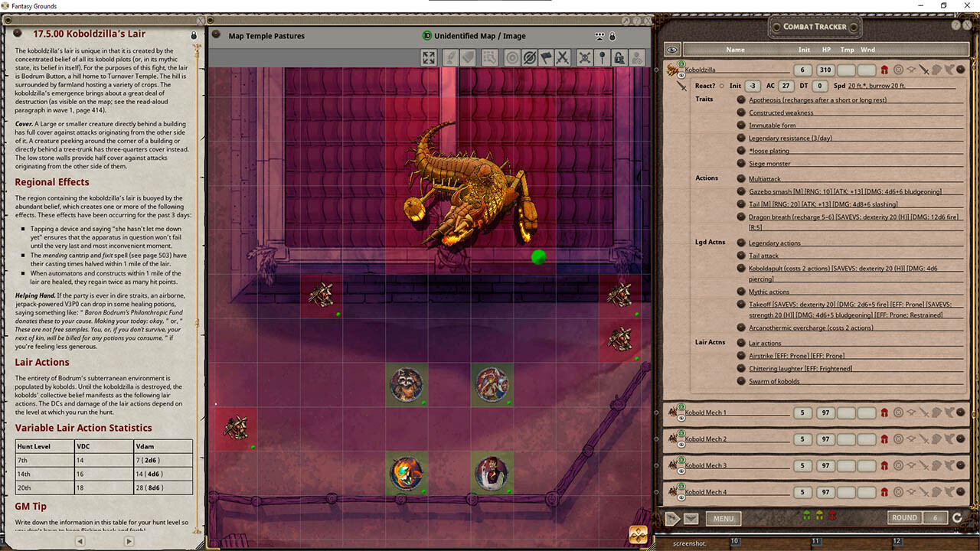
Task: Open the MENU button at the Combat Tracker bottom
Action: (x=722, y=518)
